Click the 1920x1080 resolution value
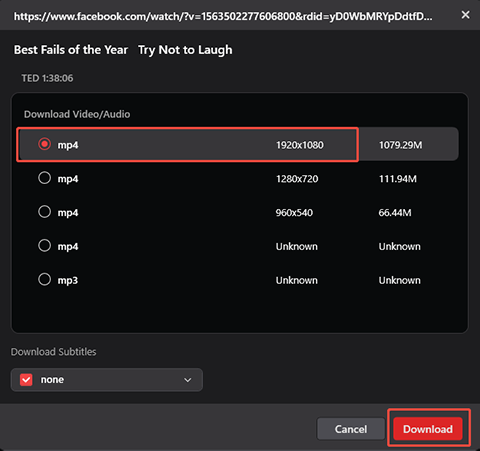This screenshot has width=480, height=451. (x=300, y=145)
